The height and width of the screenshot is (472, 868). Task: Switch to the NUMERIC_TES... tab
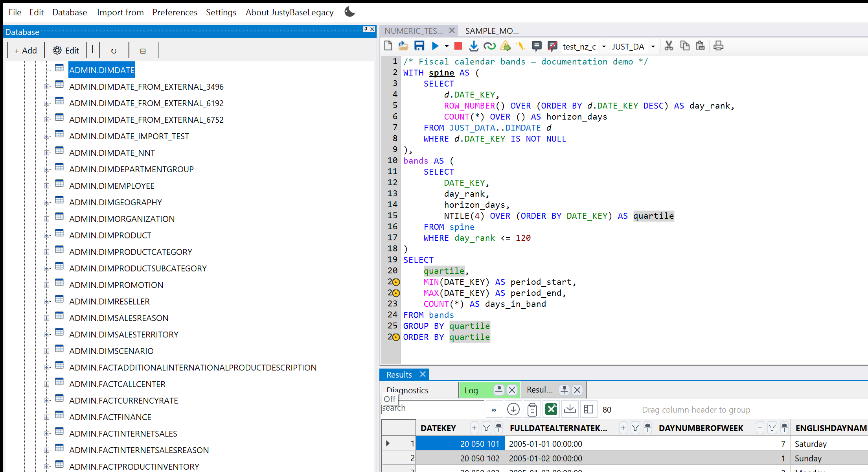pyautogui.click(x=414, y=31)
